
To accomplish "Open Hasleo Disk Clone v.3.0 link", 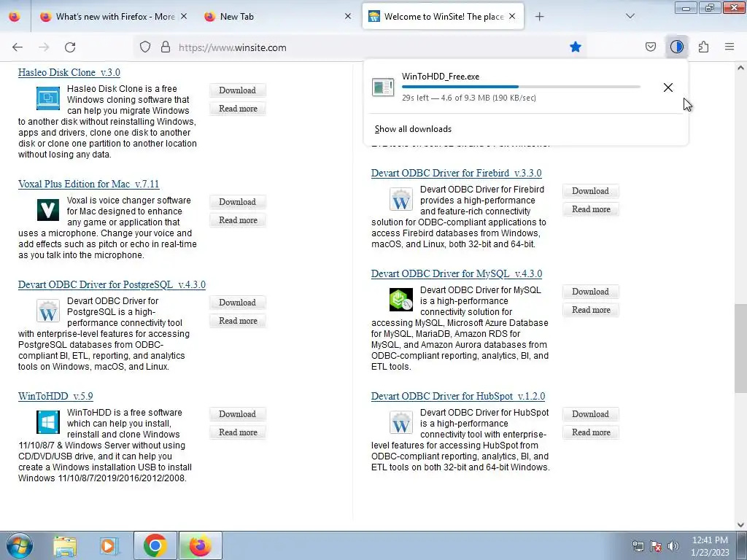I will pyautogui.click(x=69, y=72).
